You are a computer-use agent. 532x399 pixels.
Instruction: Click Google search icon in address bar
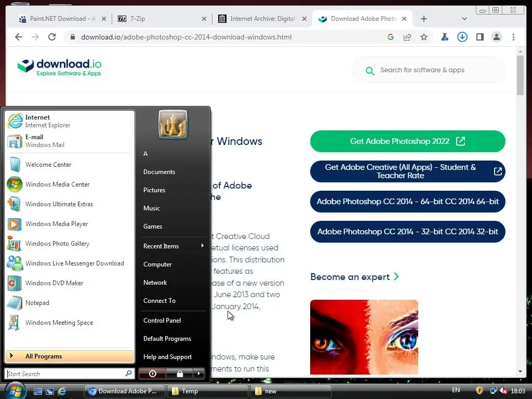point(391,37)
